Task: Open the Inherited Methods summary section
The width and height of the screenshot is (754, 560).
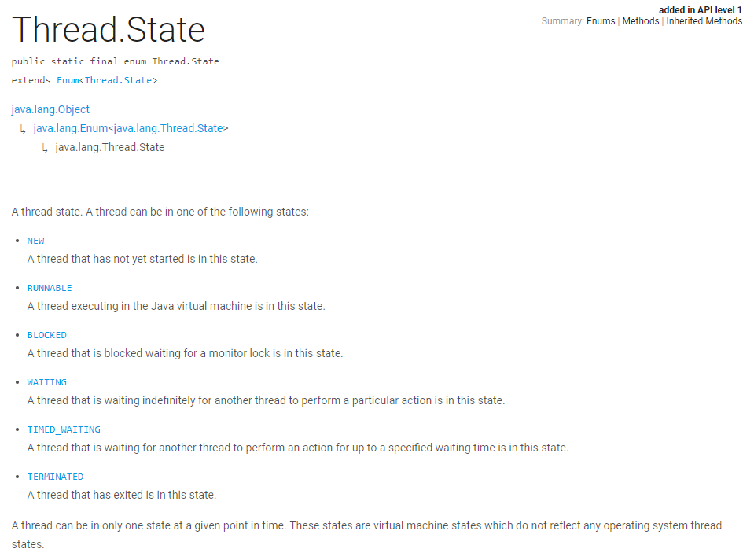Action: pyautogui.click(x=702, y=21)
